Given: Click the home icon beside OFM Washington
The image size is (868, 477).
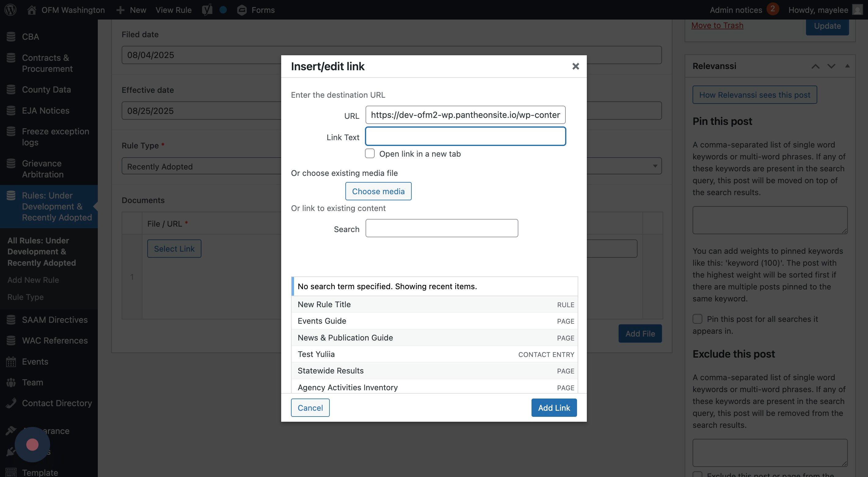Looking at the screenshot, I should [32, 10].
